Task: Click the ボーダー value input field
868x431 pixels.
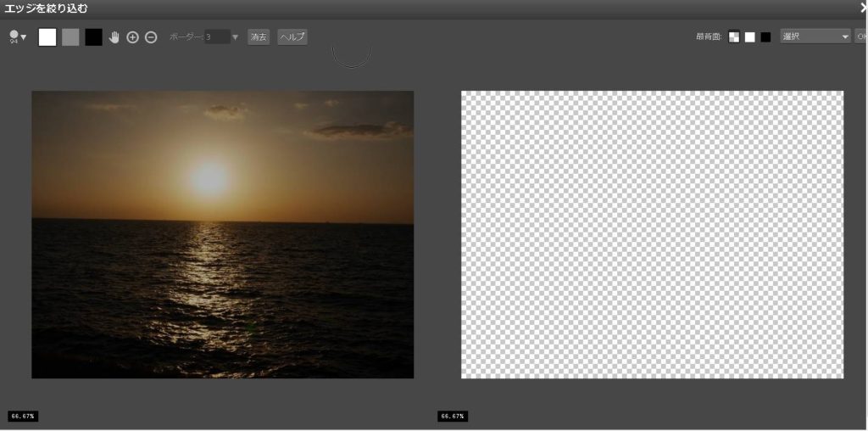Action: (x=216, y=37)
